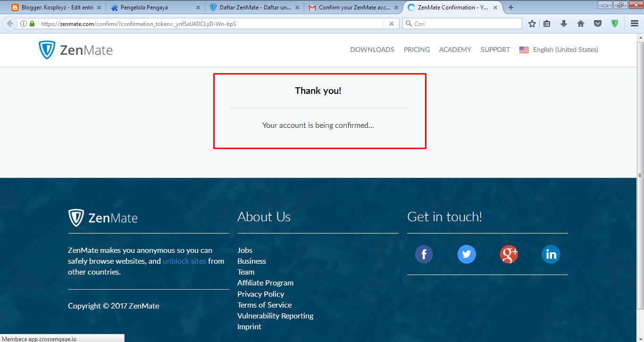Read the Privacy Policy link
Image resolution: width=644 pixels, height=342 pixels.
tap(260, 294)
